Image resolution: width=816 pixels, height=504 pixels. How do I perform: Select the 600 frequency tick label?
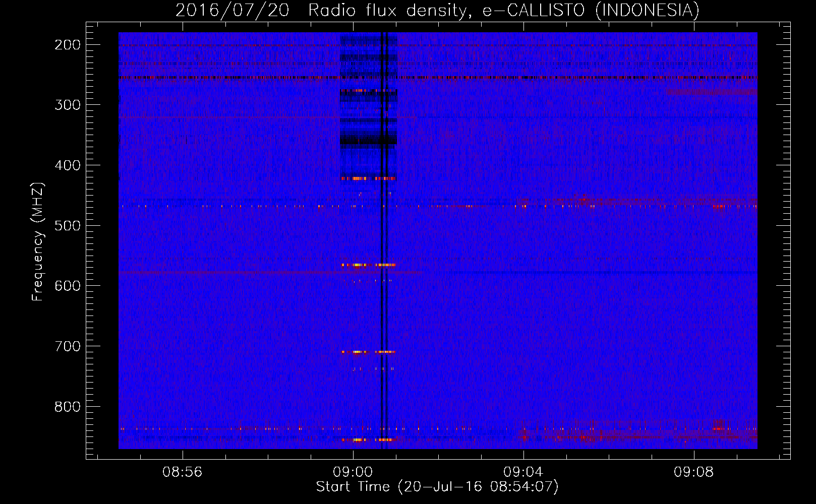[68, 286]
